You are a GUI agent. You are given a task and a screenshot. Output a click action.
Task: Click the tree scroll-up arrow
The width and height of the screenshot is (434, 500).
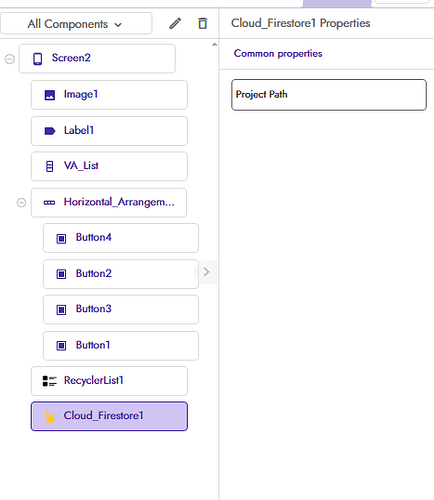coord(214,44)
